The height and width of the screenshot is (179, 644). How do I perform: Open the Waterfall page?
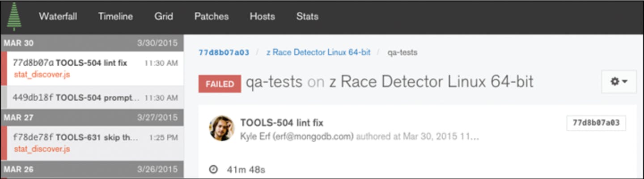58,17
